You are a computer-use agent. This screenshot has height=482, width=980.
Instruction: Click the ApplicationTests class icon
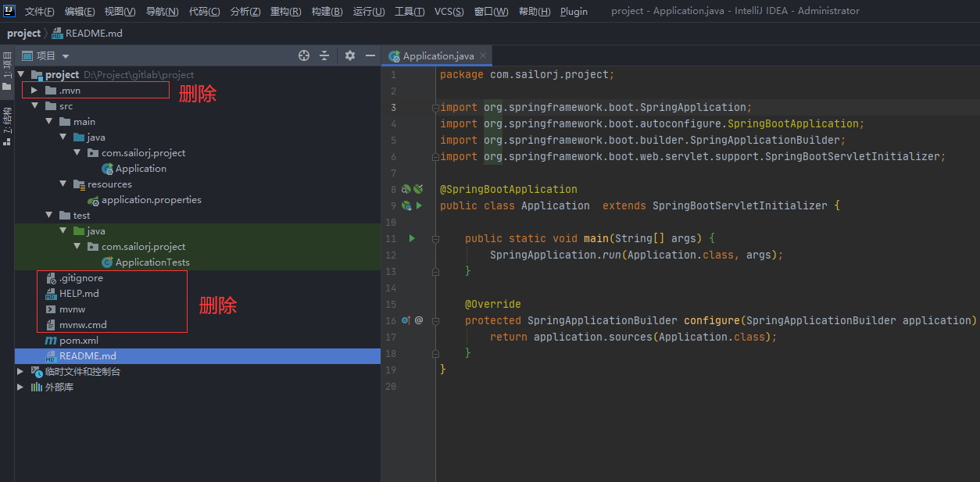[x=107, y=262]
